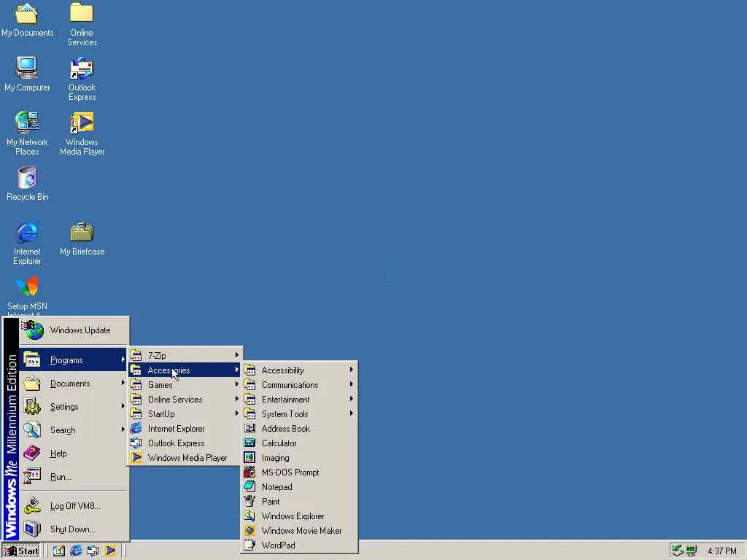Image resolution: width=747 pixels, height=560 pixels.
Task: Expand the Documents submenu arrow in Start menu
Action: [123, 383]
